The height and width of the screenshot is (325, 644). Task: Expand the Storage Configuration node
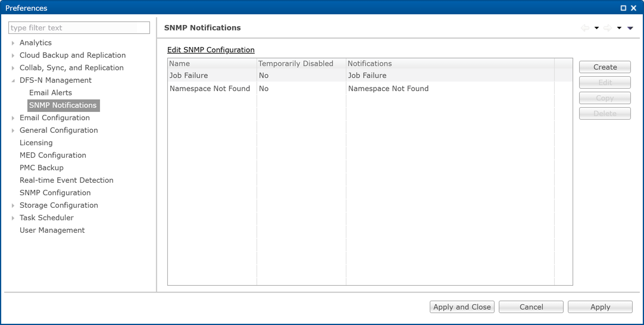coord(14,205)
